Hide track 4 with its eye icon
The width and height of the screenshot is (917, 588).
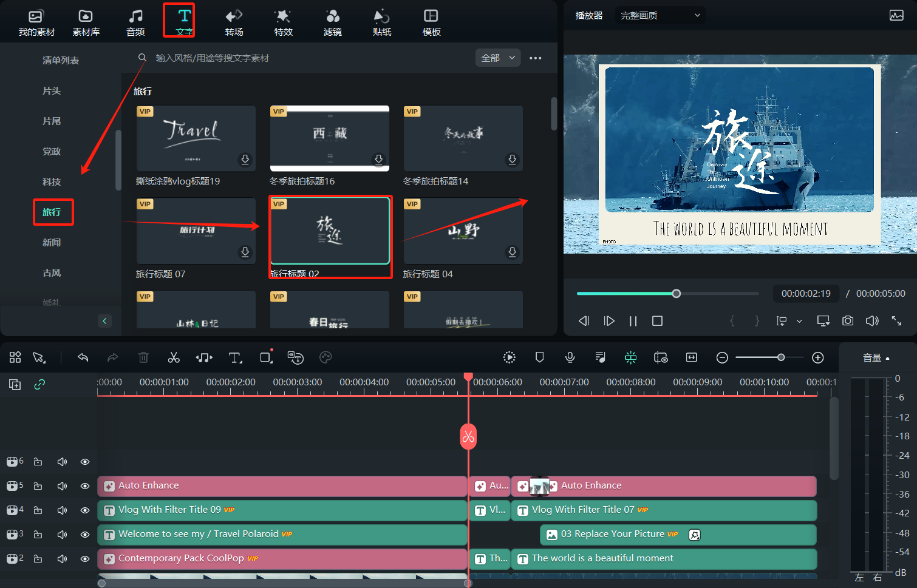(85, 510)
